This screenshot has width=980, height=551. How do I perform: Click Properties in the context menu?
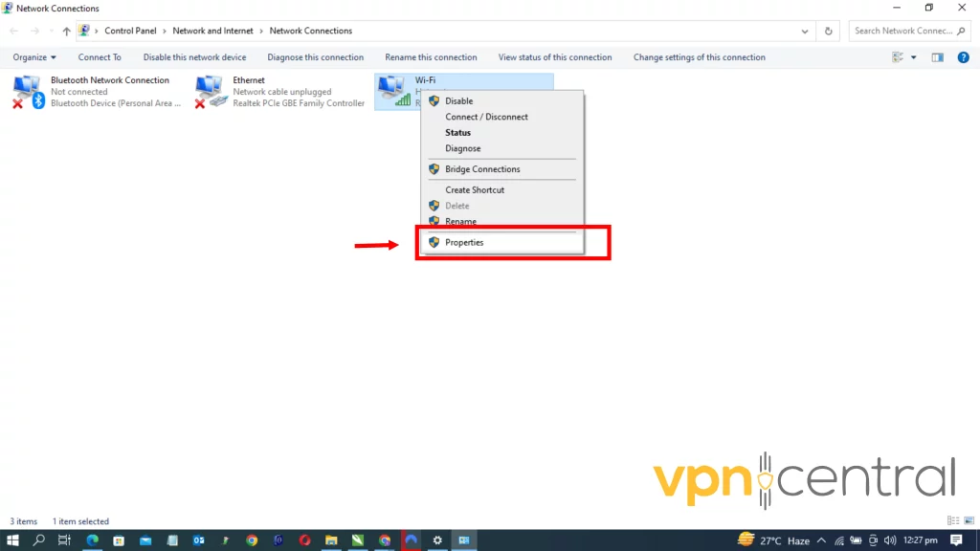464,242
